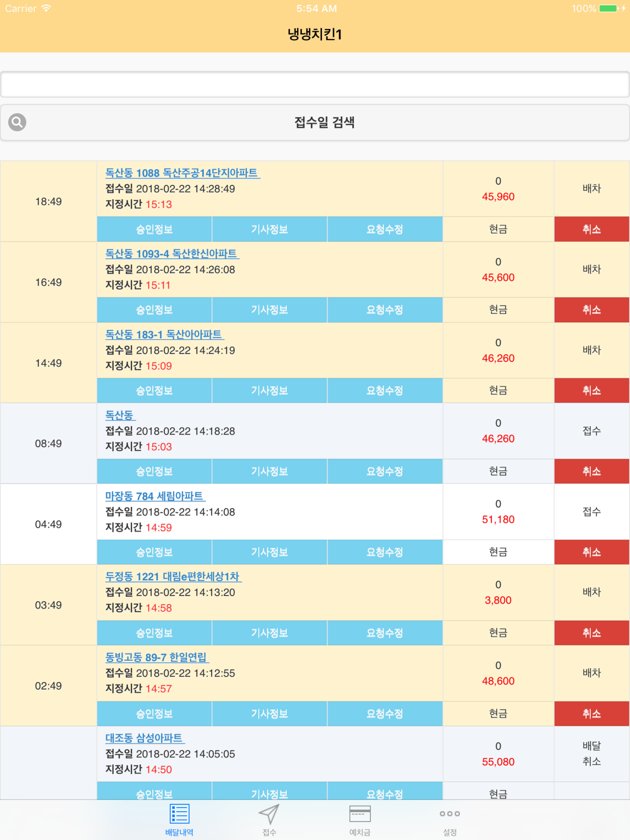
Task: Select the 3,800 amount value
Action: tap(498, 600)
